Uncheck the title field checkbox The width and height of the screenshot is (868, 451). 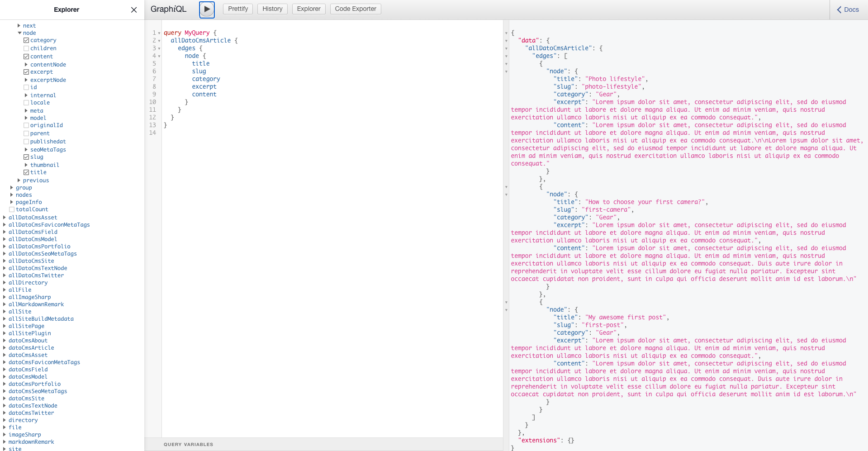coord(26,172)
